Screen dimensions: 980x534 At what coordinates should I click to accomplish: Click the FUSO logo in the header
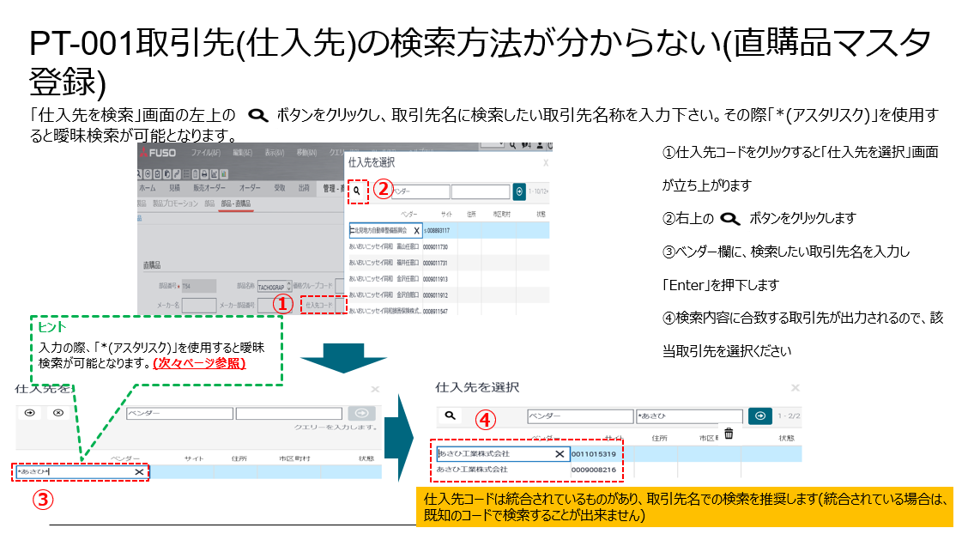click(160, 153)
